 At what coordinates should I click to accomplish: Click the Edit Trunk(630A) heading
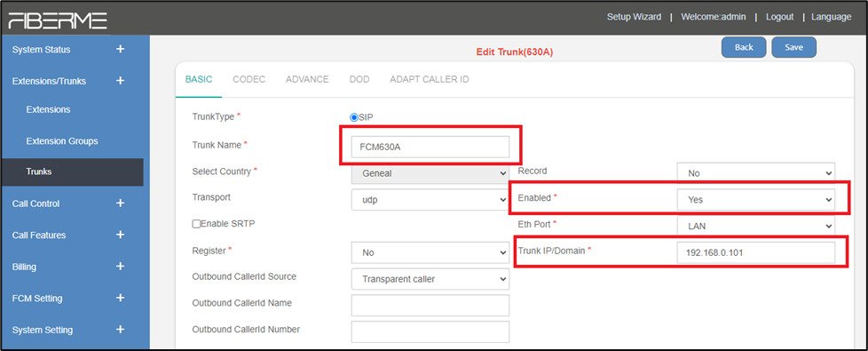coord(514,52)
